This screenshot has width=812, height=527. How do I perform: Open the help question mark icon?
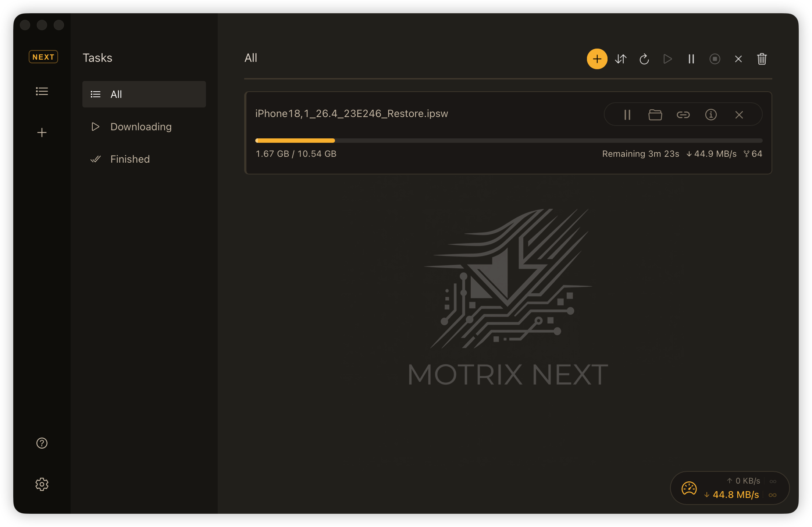tap(42, 443)
